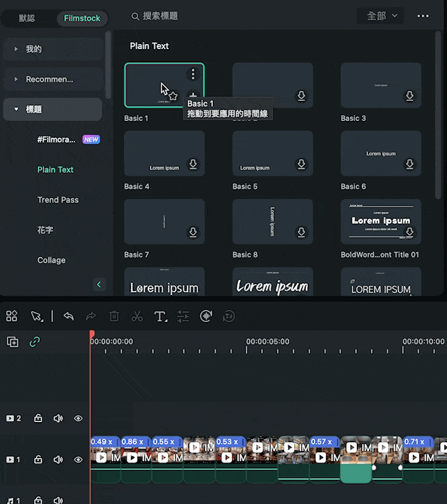This screenshot has width=447, height=504.
Task: Click the scissors split tool
Action: click(x=137, y=316)
